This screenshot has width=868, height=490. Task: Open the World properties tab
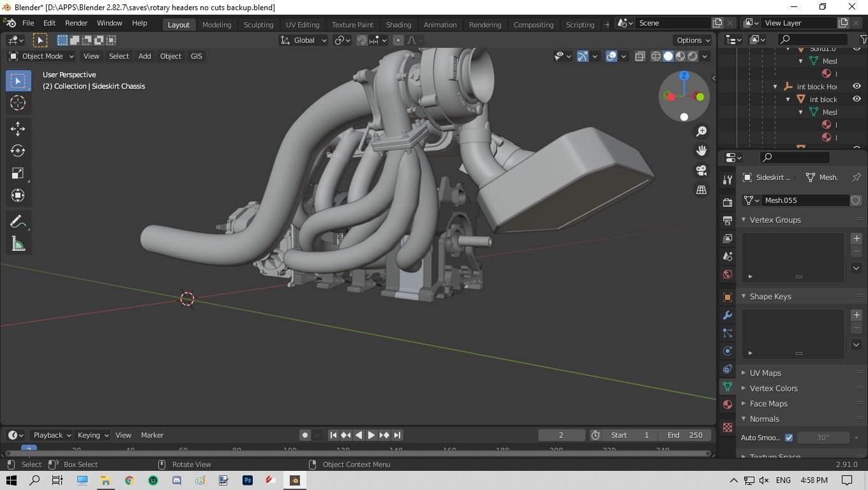728,274
